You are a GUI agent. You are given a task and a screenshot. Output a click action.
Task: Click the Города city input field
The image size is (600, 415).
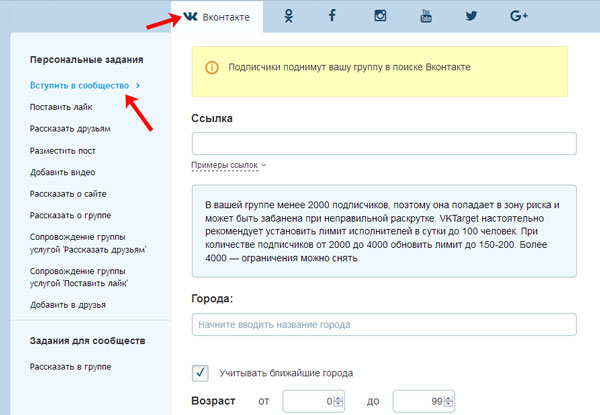point(384,324)
